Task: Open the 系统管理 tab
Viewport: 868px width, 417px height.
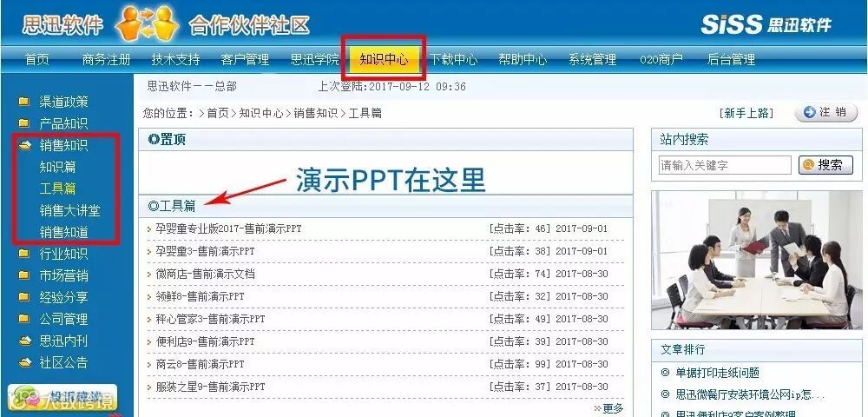Action: (592, 59)
